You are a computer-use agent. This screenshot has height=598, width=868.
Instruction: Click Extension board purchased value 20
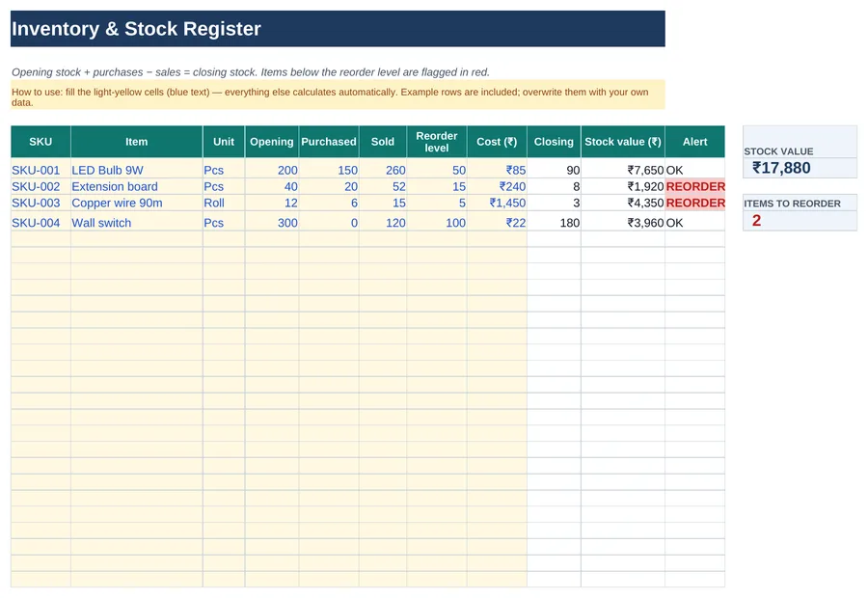329,186
